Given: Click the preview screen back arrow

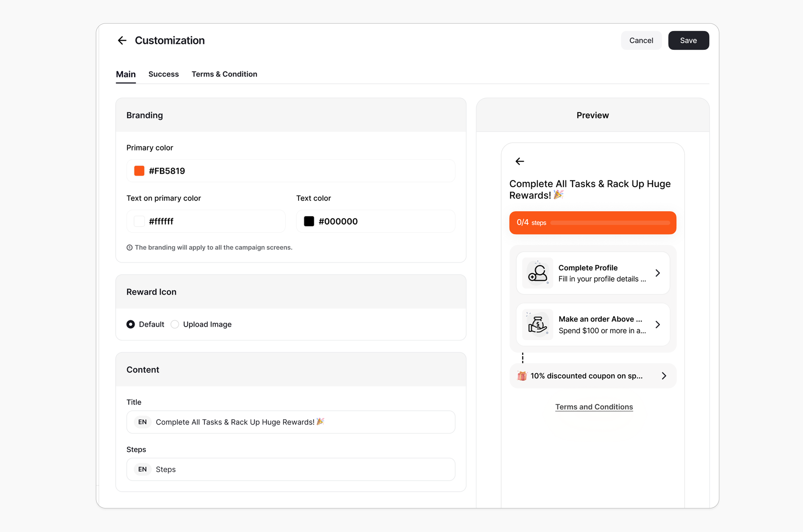Looking at the screenshot, I should click(x=519, y=161).
